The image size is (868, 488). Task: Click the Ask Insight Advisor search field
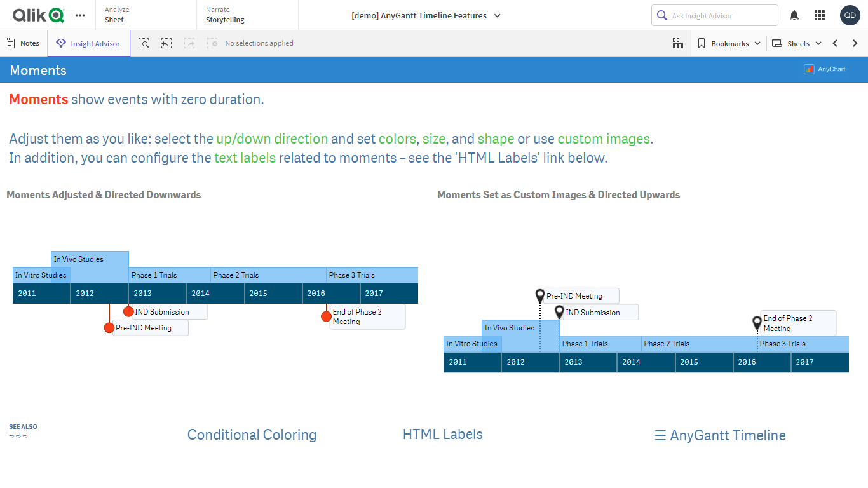(x=715, y=15)
